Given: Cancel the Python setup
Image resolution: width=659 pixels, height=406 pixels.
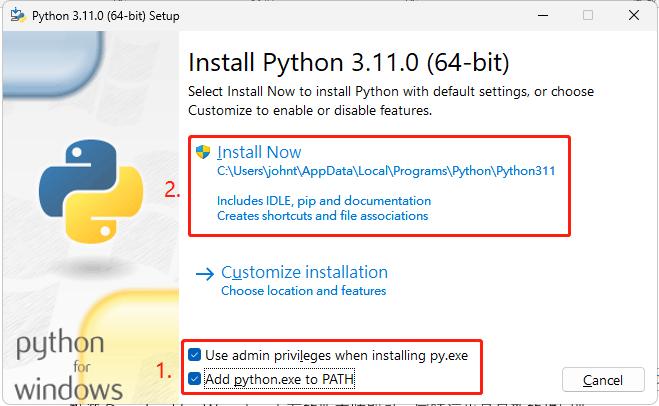Looking at the screenshot, I should pos(603,380).
